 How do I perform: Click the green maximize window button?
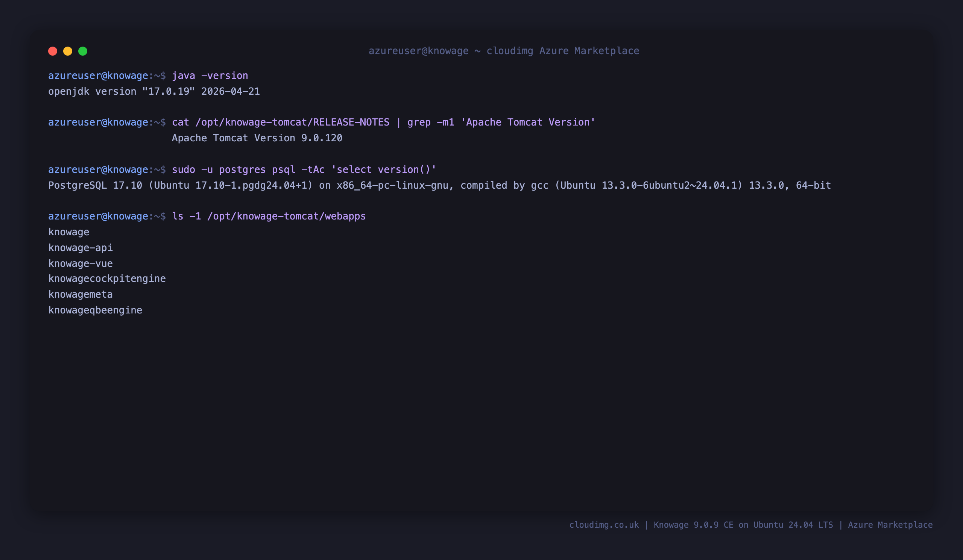coord(83,51)
